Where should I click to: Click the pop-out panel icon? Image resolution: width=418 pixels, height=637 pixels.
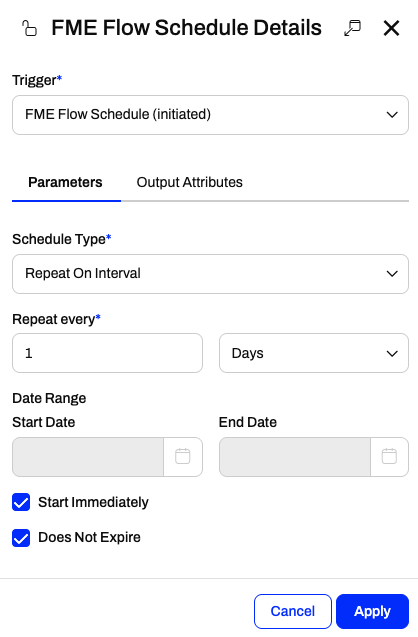pos(352,28)
